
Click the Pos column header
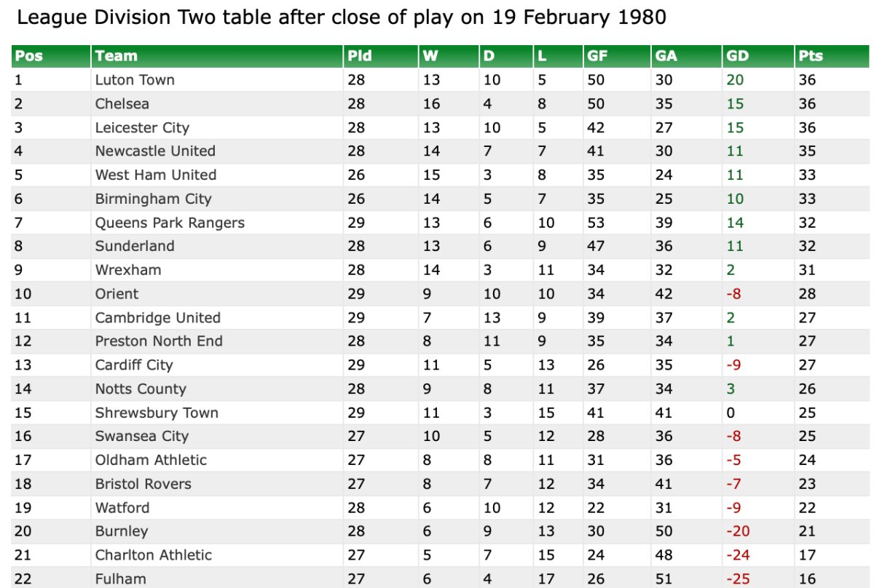coord(29,56)
